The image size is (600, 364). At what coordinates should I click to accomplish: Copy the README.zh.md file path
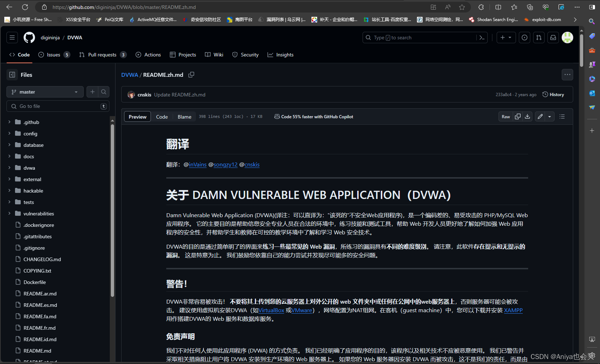(x=191, y=75)
